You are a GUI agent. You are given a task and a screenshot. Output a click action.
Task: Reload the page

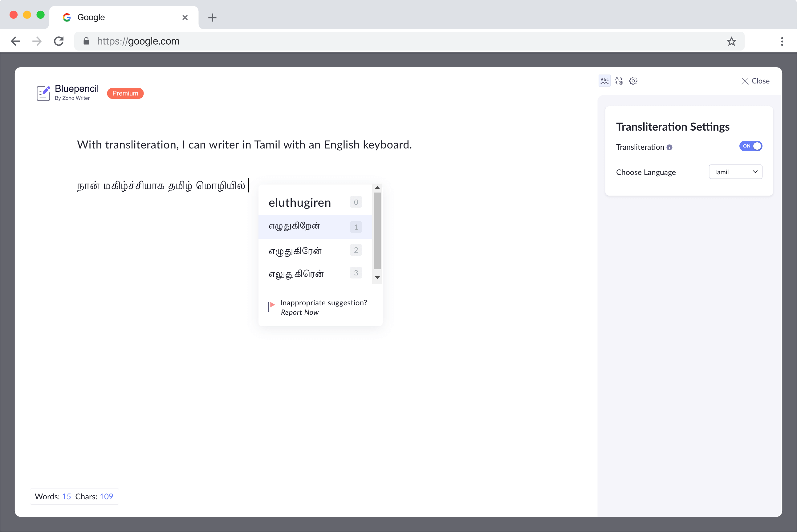[x=59, y=41]
